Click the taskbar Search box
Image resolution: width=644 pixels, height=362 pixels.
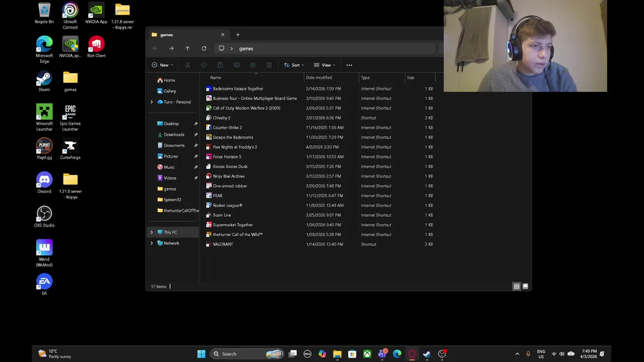pyautogui.click(x=247, y=354)
